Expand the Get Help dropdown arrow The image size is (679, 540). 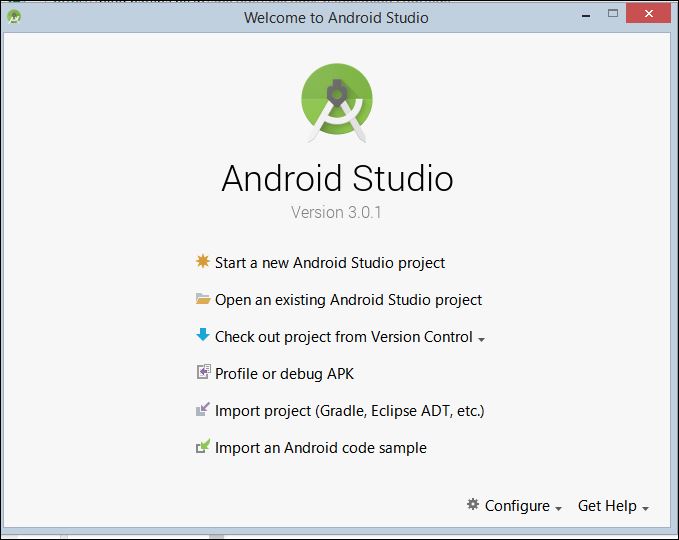[x=645, y=509]
